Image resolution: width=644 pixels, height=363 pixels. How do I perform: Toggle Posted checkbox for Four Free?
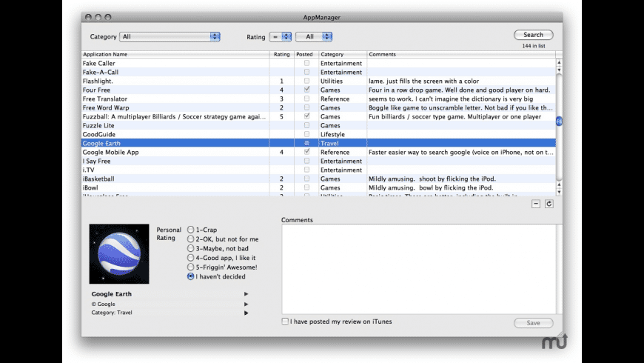pos(307,90)
